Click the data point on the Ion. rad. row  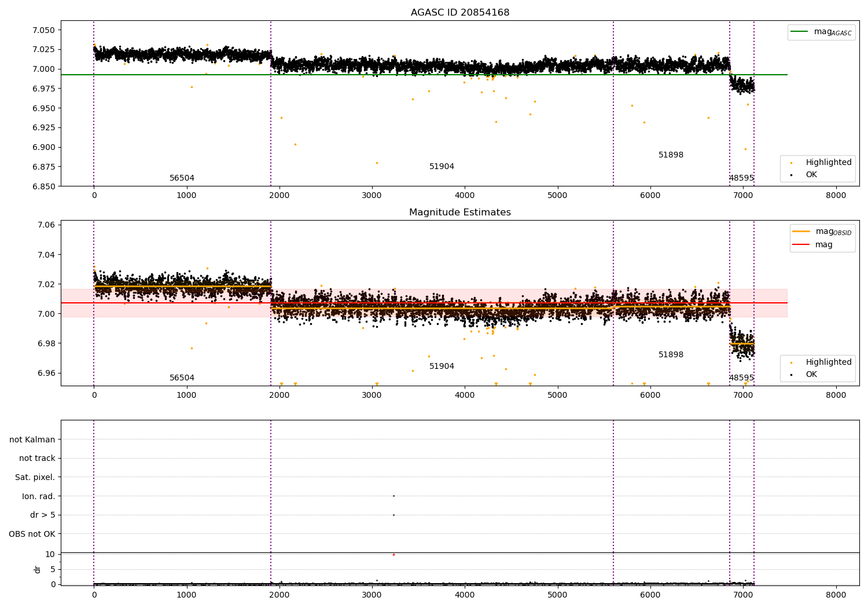(x=393, y=496)
